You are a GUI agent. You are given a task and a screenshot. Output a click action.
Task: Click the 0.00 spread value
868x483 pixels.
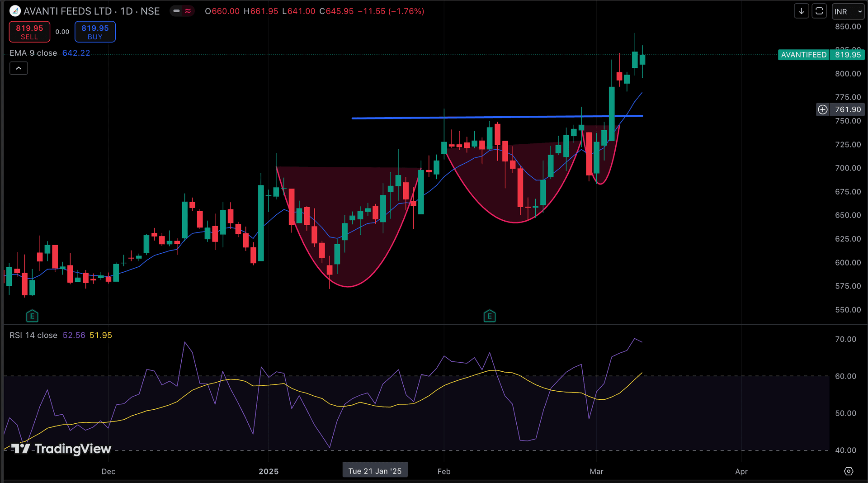coord(62,32)
